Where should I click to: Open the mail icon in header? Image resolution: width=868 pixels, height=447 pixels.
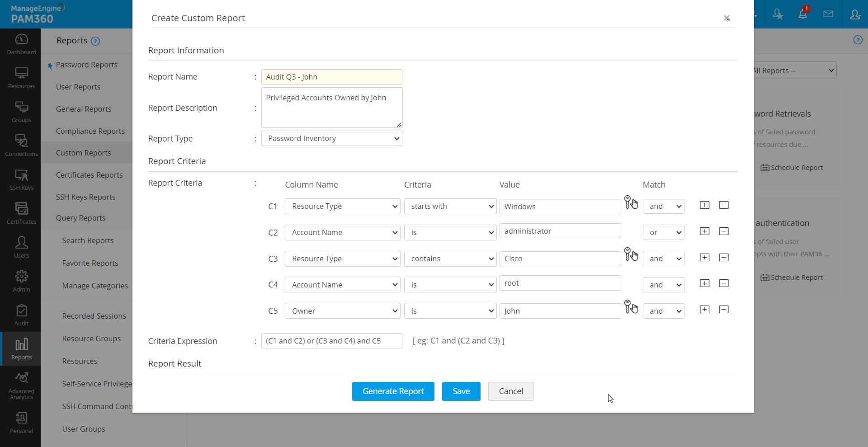828,14
